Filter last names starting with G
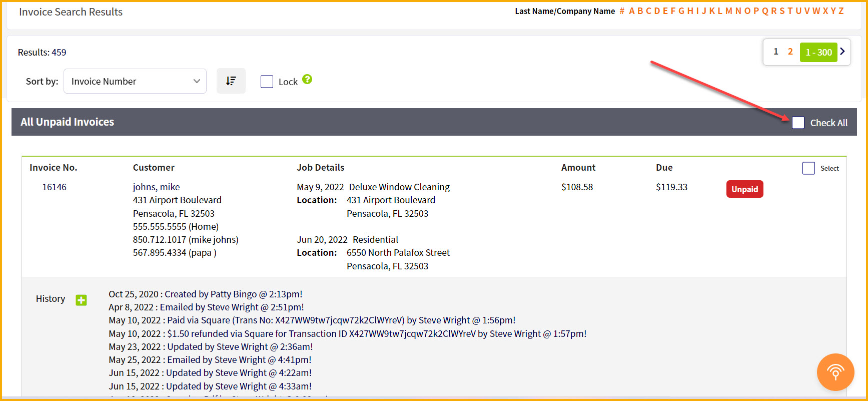Viewport: 868px width, 401px height. click(681, 11)
